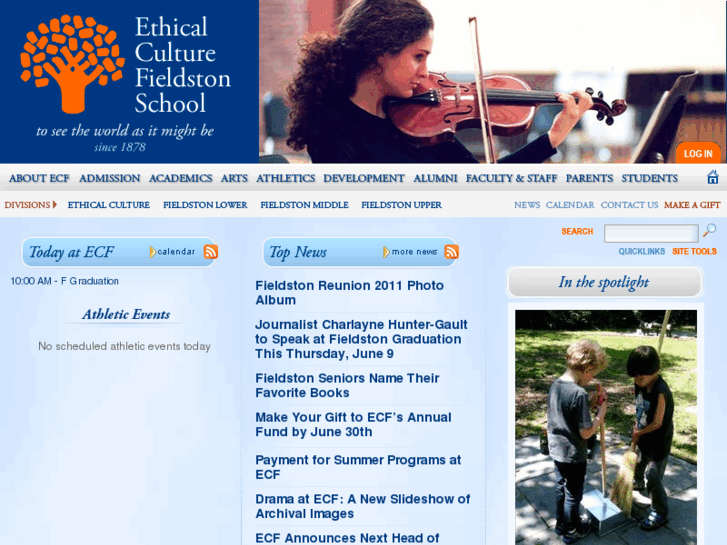
Task: Open the Athletics menu
Action: (285, 178)
